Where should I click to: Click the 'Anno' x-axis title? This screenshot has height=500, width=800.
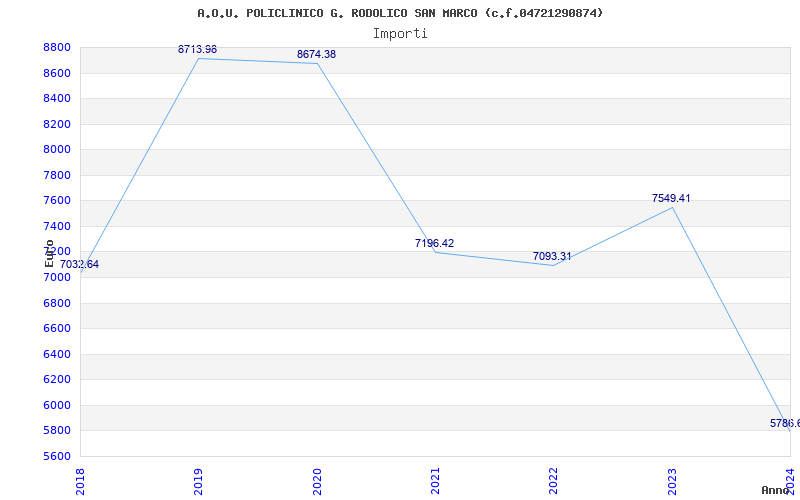click(x=775, y=490)
